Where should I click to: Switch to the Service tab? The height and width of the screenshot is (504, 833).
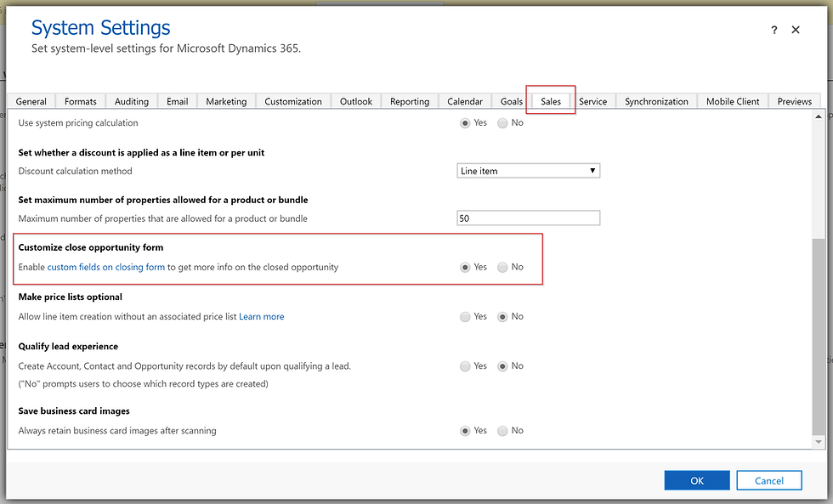[593, 101]
